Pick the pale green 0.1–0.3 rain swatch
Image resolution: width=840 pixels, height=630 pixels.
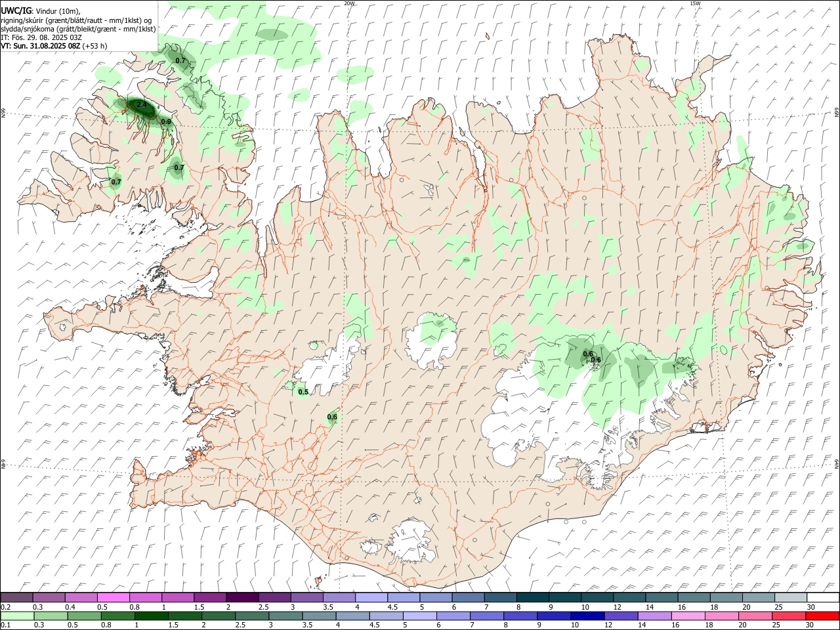17,616
